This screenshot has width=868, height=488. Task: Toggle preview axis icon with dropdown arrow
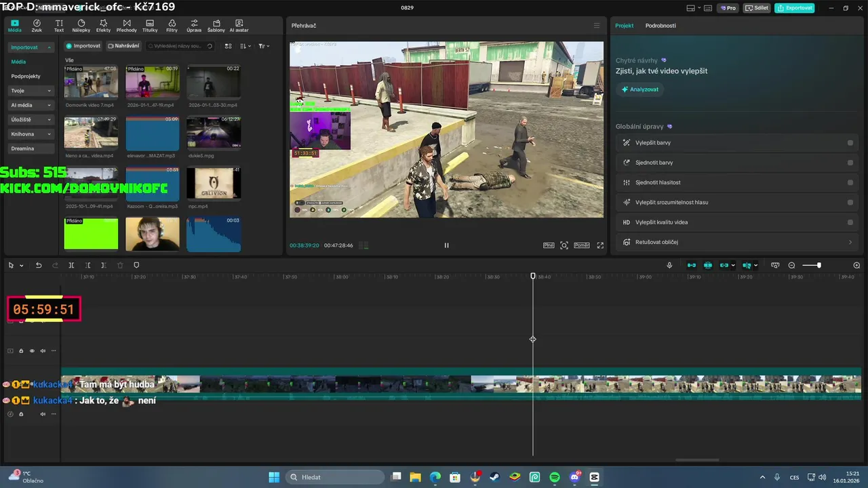pos(750,265)
